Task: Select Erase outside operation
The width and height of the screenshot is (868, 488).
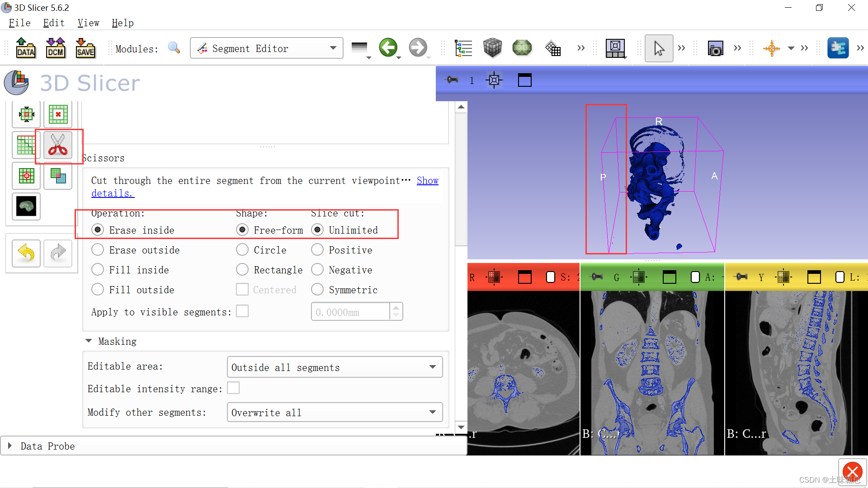Action: pos(98,250)
